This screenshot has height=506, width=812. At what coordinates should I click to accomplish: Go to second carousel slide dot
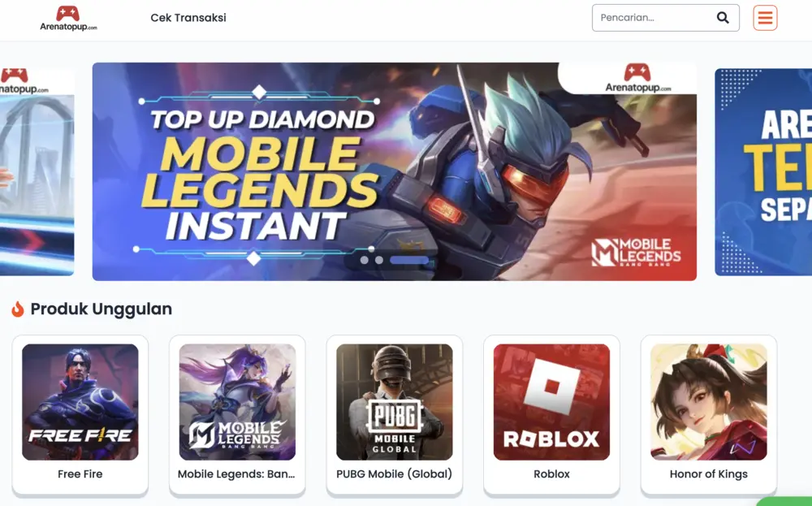tap(379, 260)
